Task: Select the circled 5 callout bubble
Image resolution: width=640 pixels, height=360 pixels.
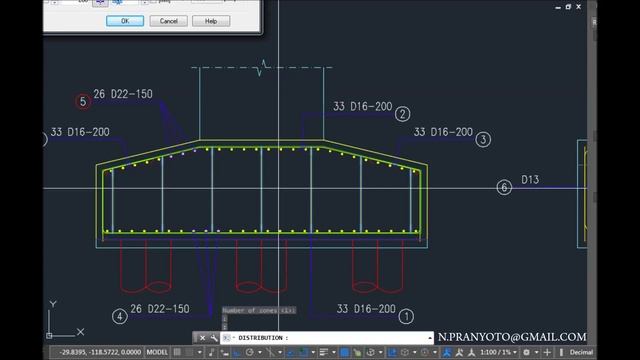Action: [83, 101]
